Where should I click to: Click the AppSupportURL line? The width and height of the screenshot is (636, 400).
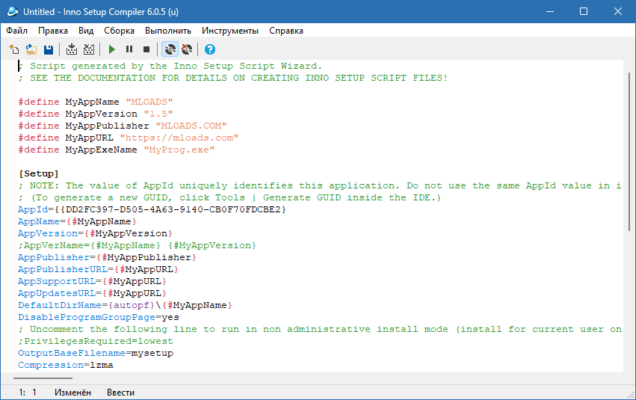click(x=92, y=281)
